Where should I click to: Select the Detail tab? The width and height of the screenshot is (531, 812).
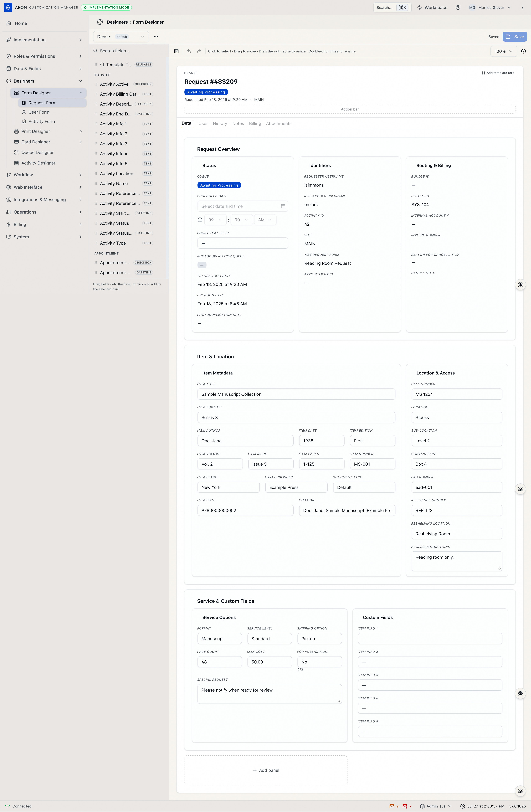187,124
